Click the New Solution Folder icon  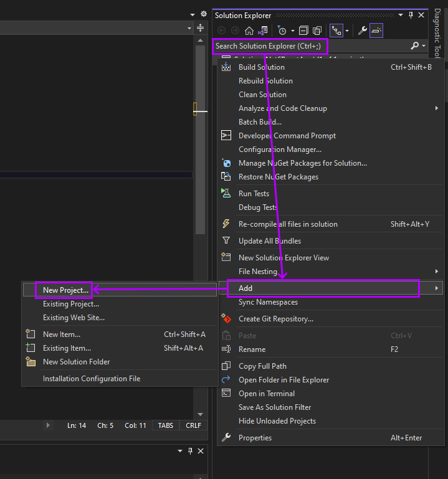pyautogui.click(x=31, y=361)
